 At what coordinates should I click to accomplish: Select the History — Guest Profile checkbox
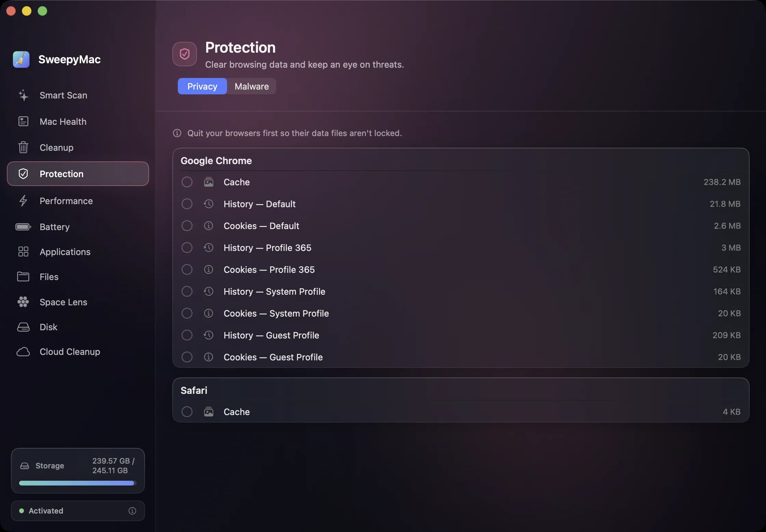(187, 335)
